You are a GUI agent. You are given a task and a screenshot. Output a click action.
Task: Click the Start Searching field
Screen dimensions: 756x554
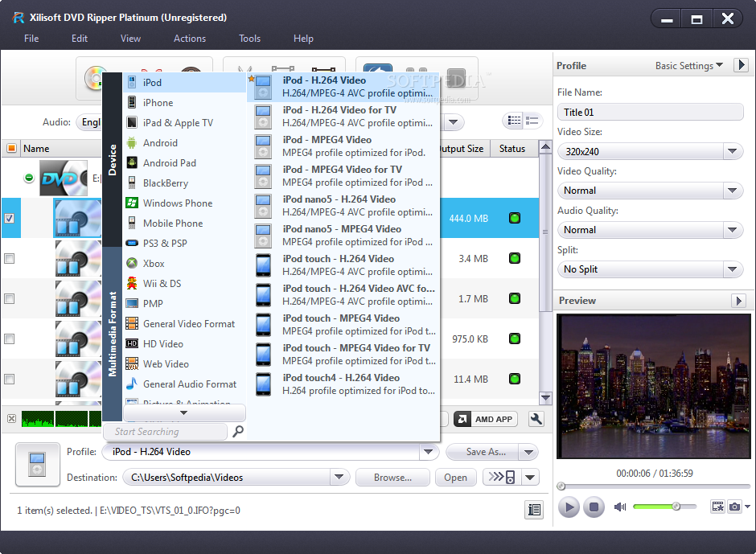166,432
